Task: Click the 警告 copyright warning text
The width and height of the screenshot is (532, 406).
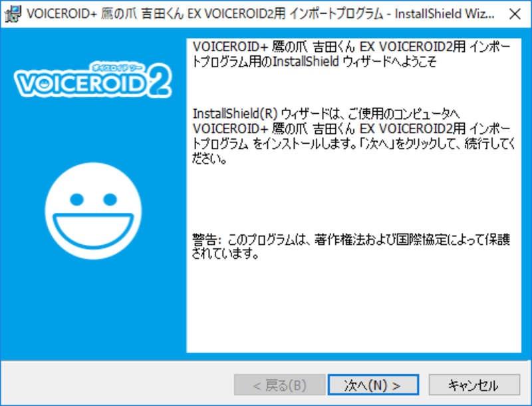Action: click(x=351, y=246)
